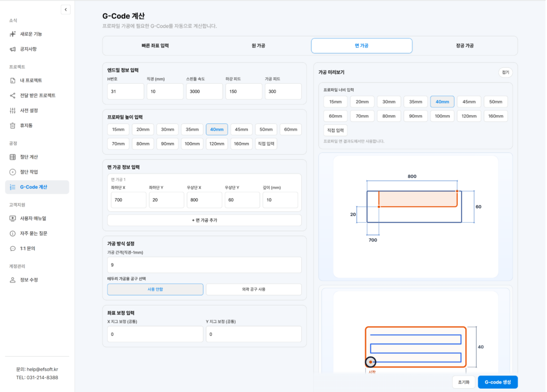Viewport: 547px width, 392px height.
Task: Collapse the sidebar with the chevron button
Action: 66,10
